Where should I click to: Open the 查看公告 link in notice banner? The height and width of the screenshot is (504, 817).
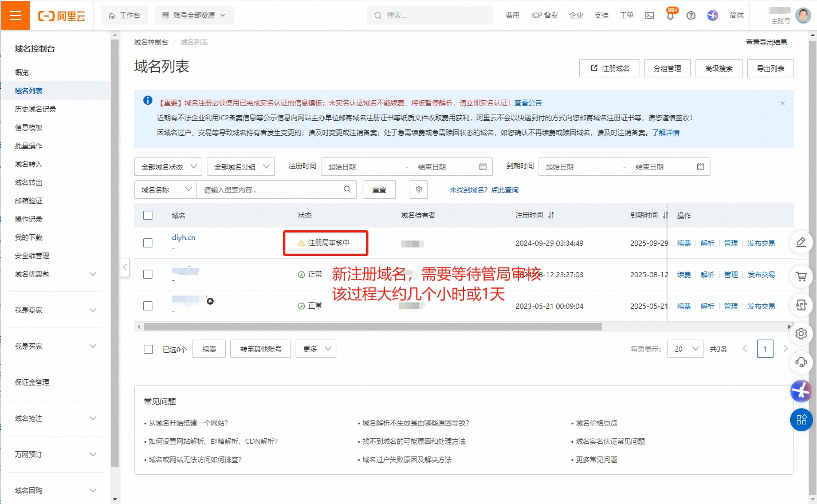528,103
